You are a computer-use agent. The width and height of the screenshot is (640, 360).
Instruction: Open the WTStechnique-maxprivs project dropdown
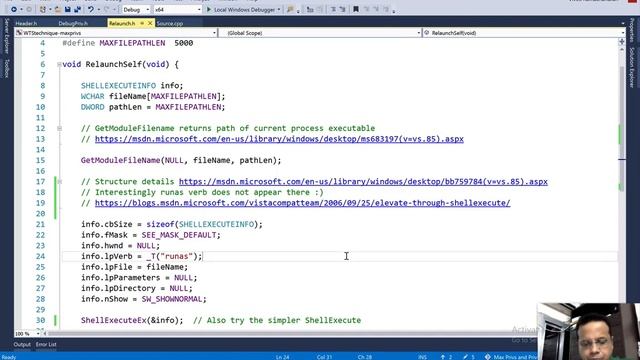[x=116, y=33]
